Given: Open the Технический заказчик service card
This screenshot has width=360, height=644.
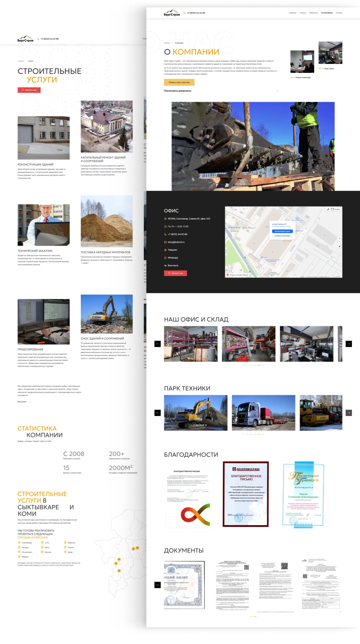Looking at the screenshot, I should [x=44, y=235].
